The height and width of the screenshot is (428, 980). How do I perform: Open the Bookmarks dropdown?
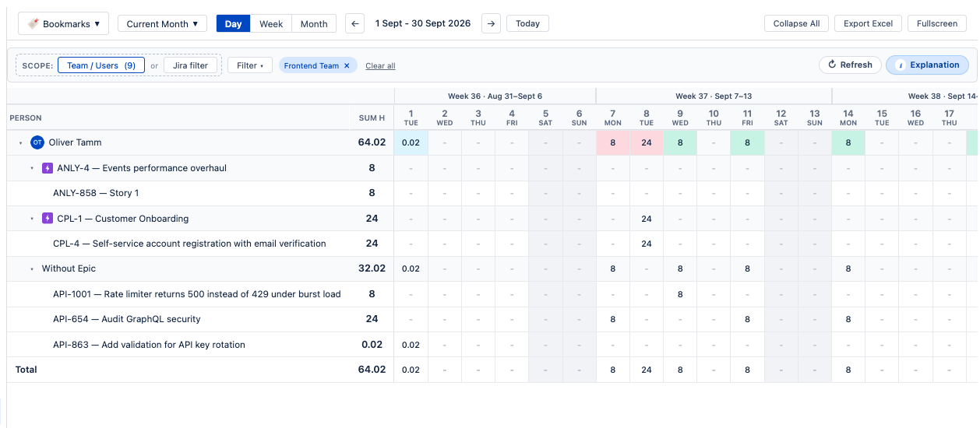(x=63, y=23)
